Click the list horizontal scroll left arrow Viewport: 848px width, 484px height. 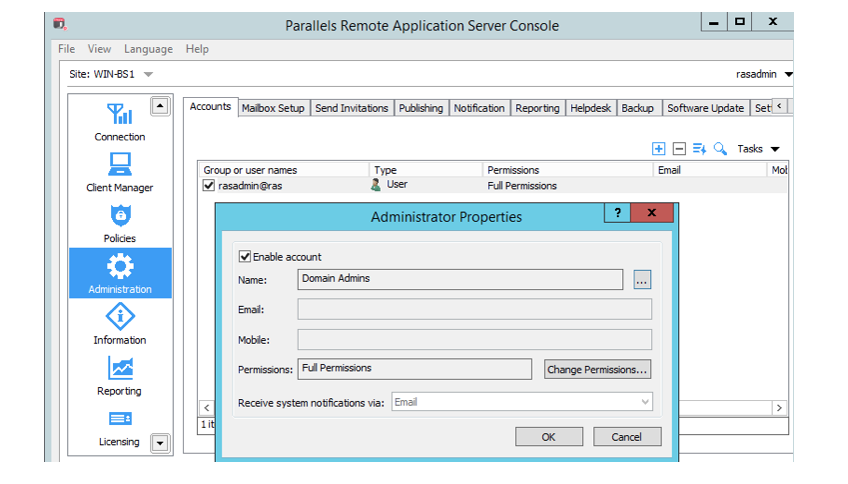(x=207, y=408)
